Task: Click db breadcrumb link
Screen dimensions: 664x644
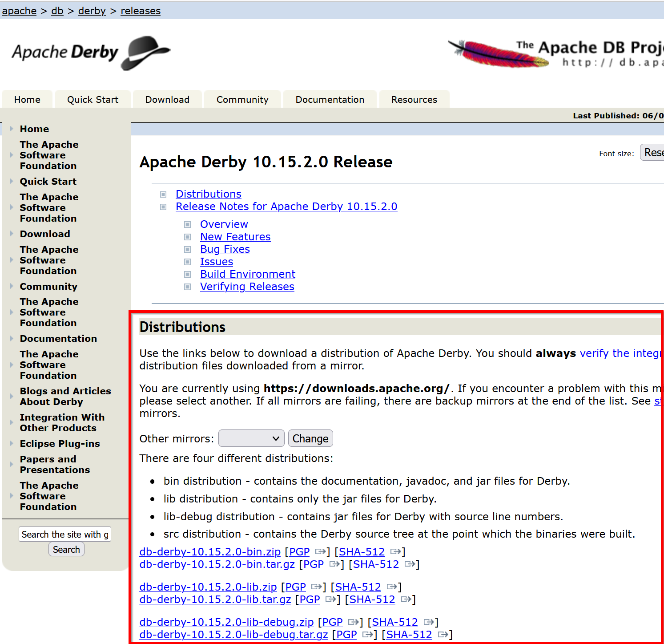Action: tap(57, 11)
